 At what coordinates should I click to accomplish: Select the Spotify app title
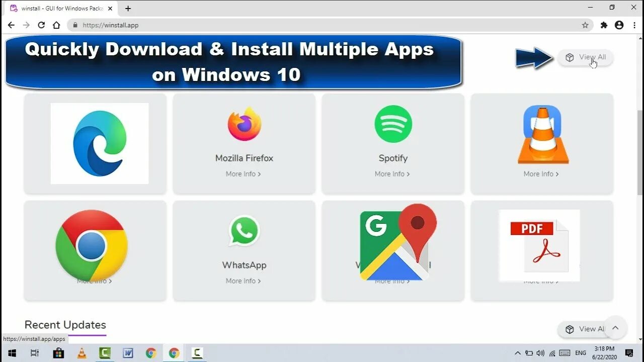coord(393,158)
